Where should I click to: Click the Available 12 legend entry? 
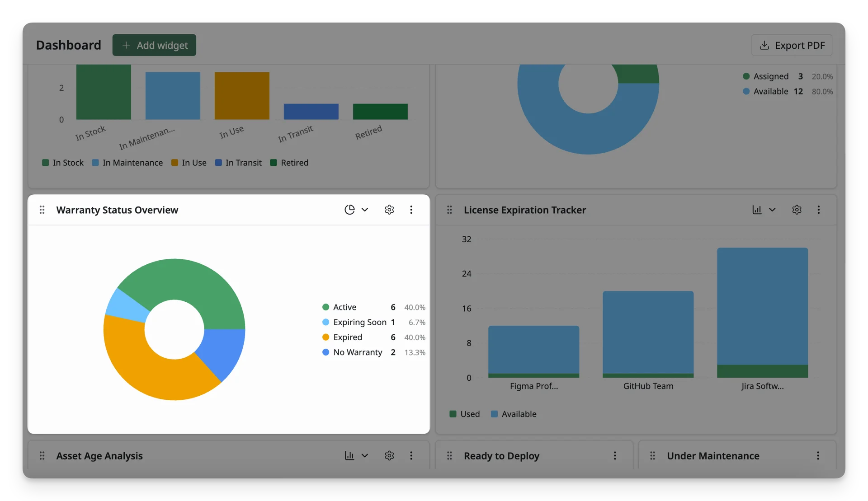[788, 91]
